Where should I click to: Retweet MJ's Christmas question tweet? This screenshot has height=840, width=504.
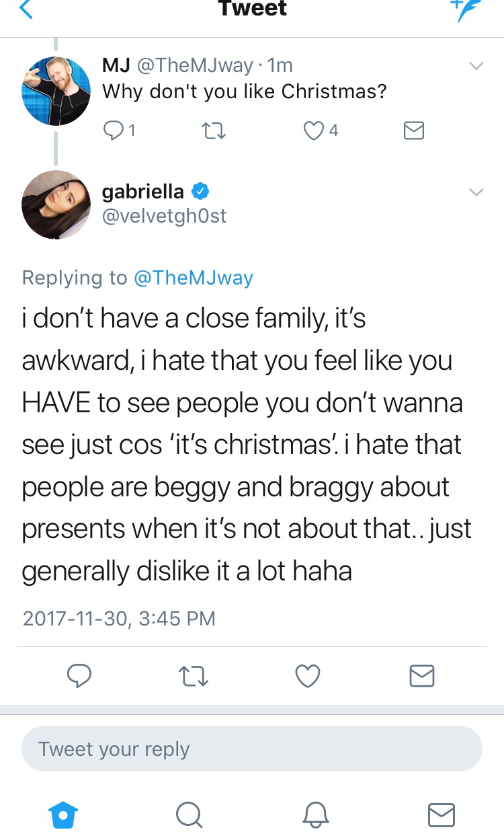pyautogui.click(x=214, y=130)
